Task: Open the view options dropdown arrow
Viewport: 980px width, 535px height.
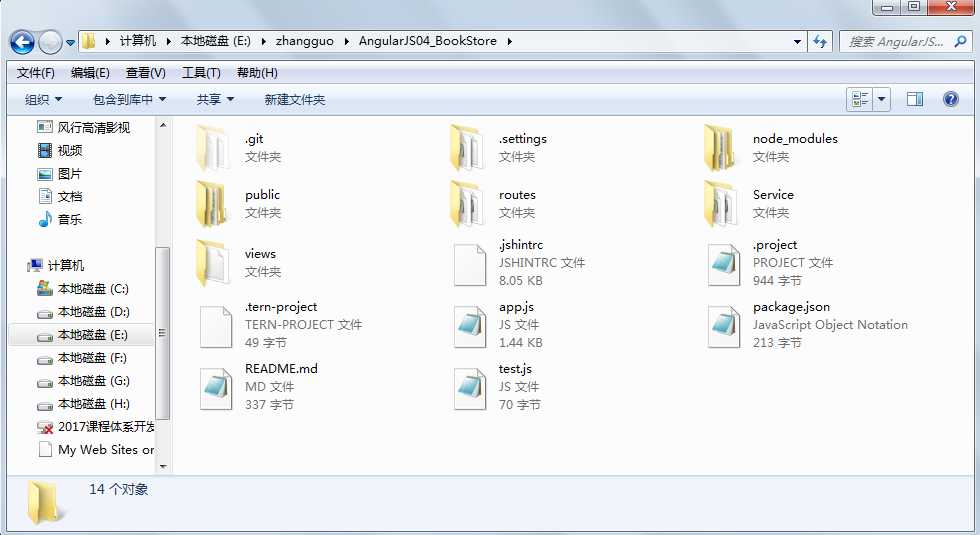Action: point(881,99)
